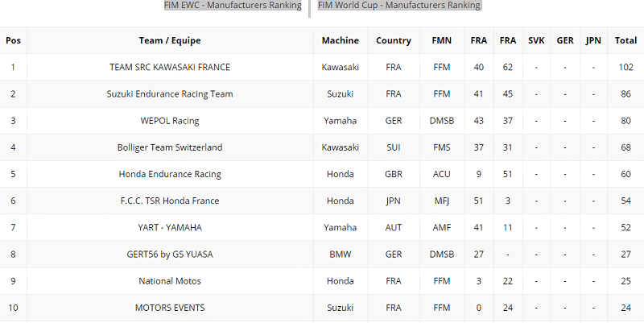Screen dimensions: 644x323
Task: Click the GER column header
Action: [x=565, y=40]
